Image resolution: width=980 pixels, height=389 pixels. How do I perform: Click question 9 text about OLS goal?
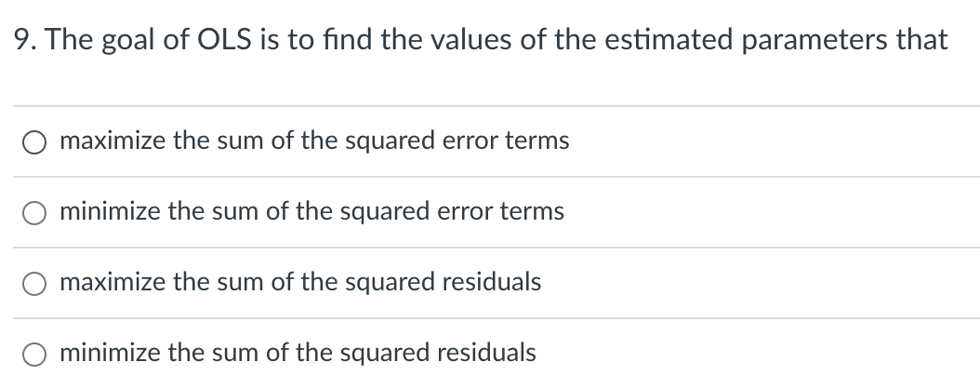(481, 40)
